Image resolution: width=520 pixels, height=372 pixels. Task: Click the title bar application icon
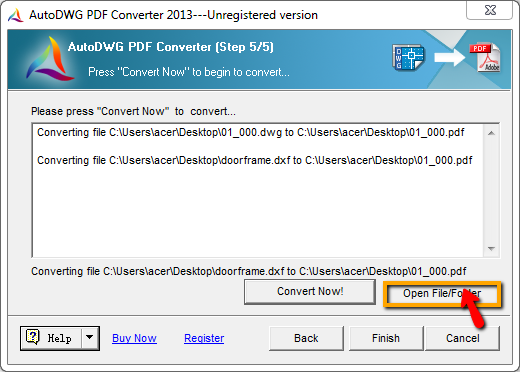click(15, 15)
